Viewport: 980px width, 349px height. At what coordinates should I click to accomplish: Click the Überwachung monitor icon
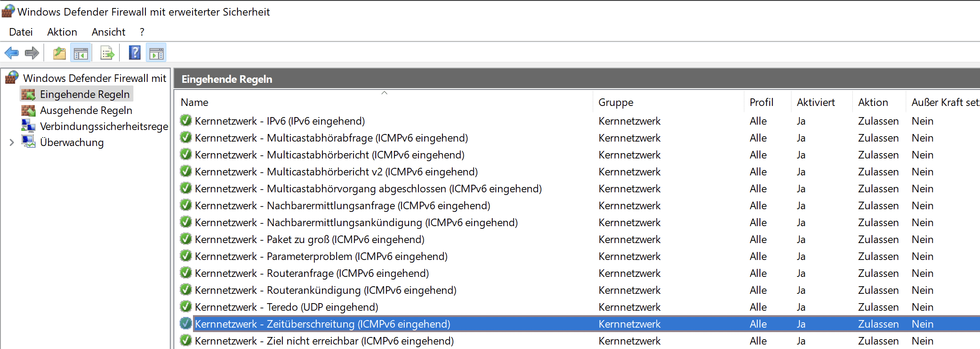click(x=28, y=142)
